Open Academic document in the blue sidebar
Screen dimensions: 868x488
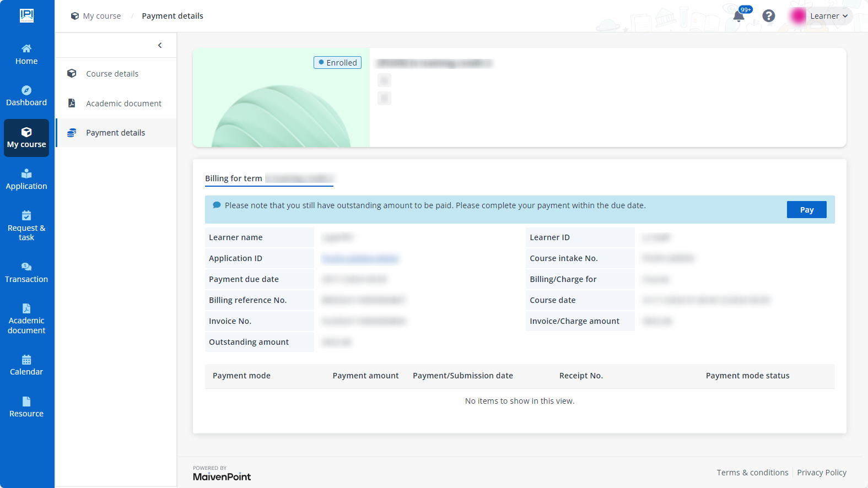[26, 319]
